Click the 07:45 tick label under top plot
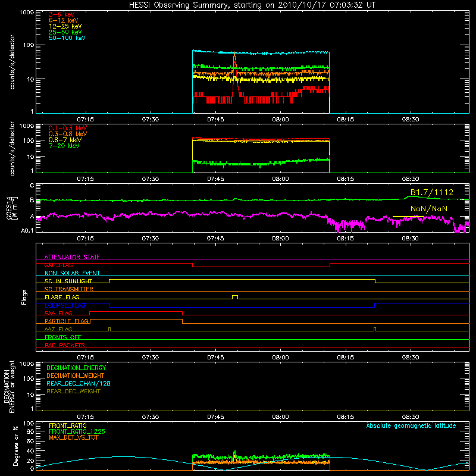Viewport: 476px width, 476px height. [215, 120]
